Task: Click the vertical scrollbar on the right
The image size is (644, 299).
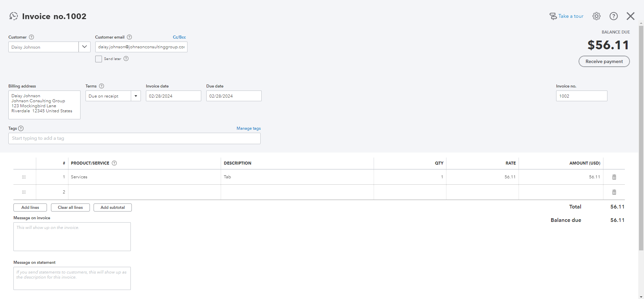Action: pyautogui.click(x=641, y=134)
